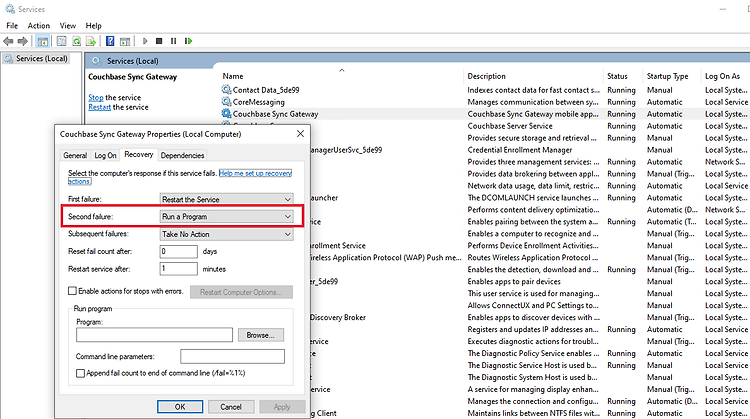Click the Export List toolbar icon
750x419 pixels.
pyautogui.click(x=91, y=41)
